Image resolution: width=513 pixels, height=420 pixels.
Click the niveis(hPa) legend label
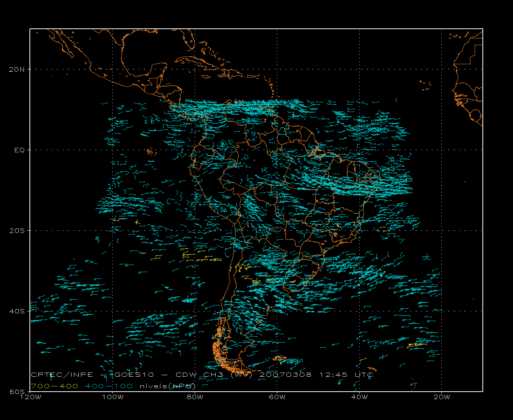(x=168, y=386)
